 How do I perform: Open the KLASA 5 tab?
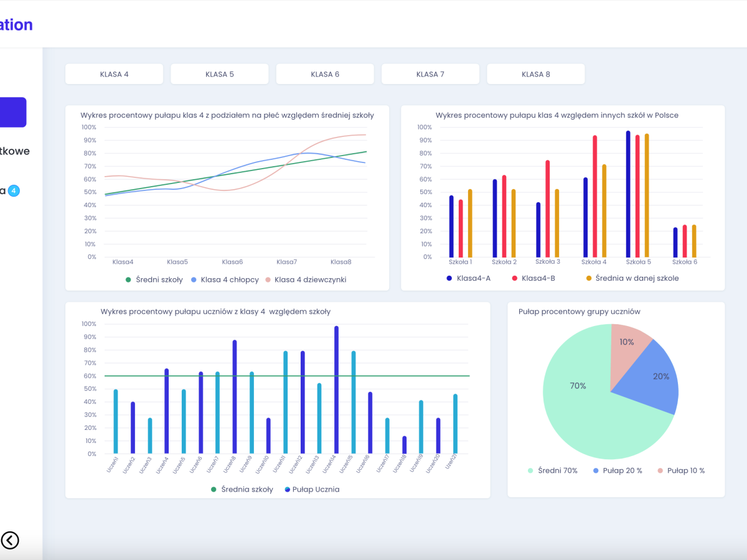coord(220,74)
